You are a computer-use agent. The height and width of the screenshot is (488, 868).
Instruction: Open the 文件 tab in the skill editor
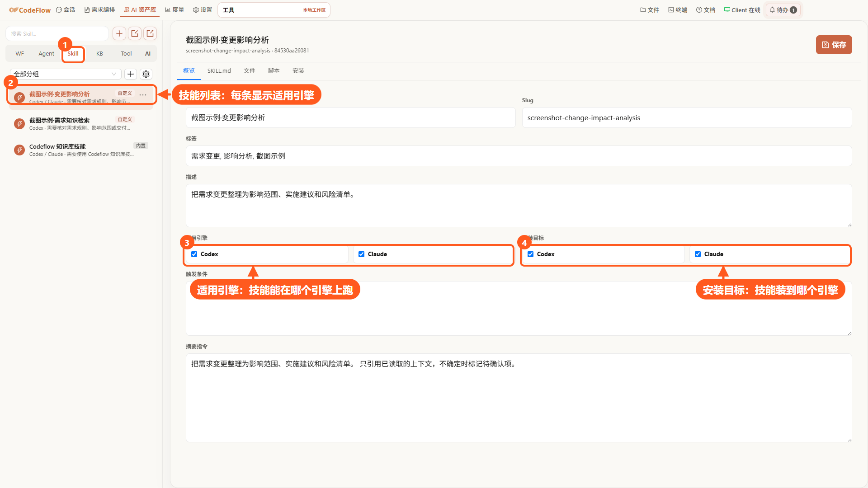pos(250,70)
